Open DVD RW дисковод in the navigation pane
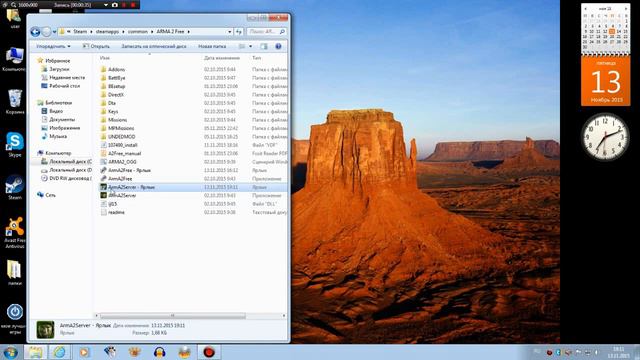The width and height of the screenshot is (640, 360). pyautogui.click(x=70, y=178)
